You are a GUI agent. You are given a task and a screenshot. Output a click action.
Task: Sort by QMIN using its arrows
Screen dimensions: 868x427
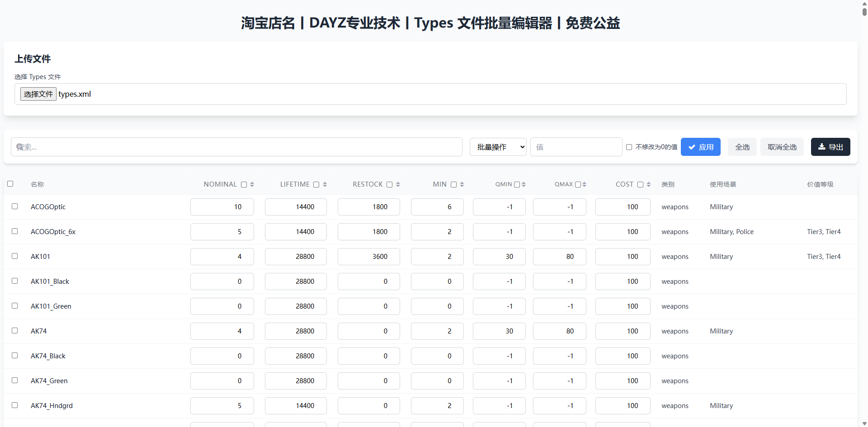click(x=524, y=184)
